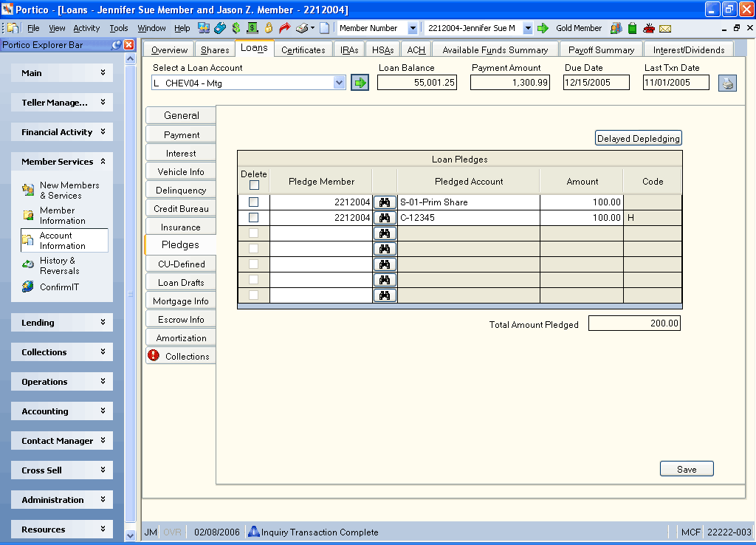Viewport: 756px width, 545px height.
Task: Expand the Lending section in Explorer Bar
Action: click(62, 323)
